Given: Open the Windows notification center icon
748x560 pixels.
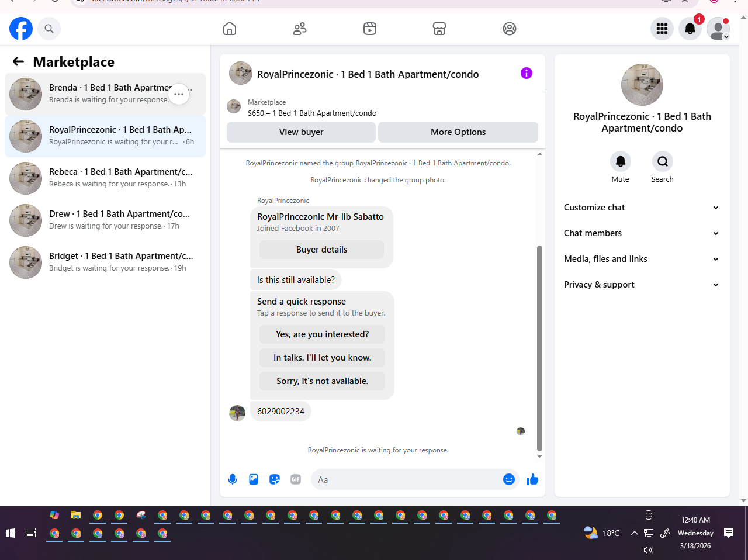Looking at the screenshot, I should coord(729,533).
